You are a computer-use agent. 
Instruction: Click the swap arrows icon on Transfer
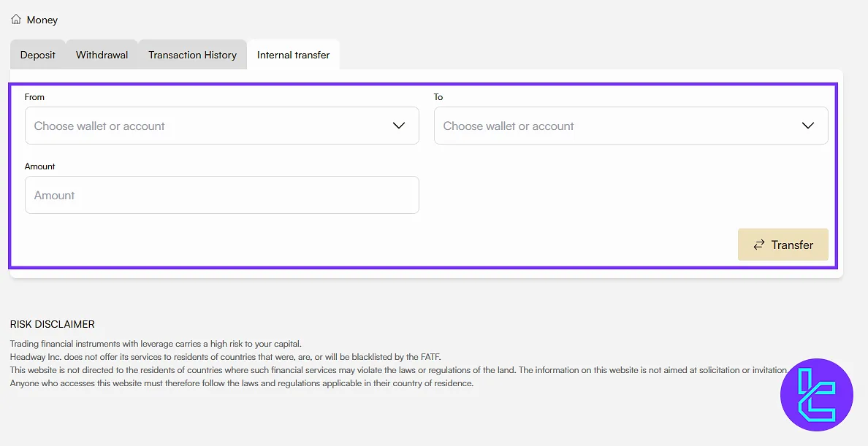click(759, 245)
